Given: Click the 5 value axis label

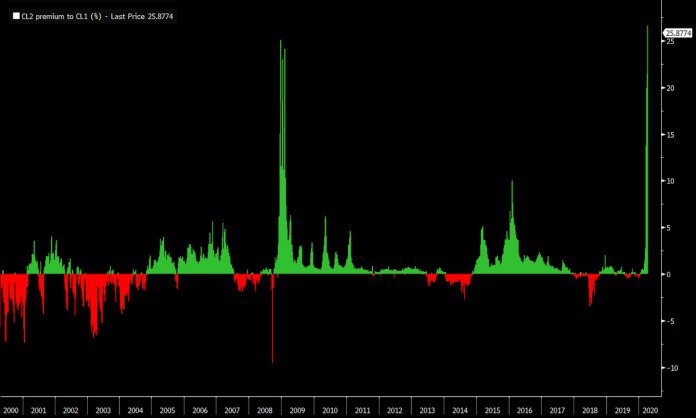Looking at the screenshot, I should pyautogui.click(x=669, y=228).
